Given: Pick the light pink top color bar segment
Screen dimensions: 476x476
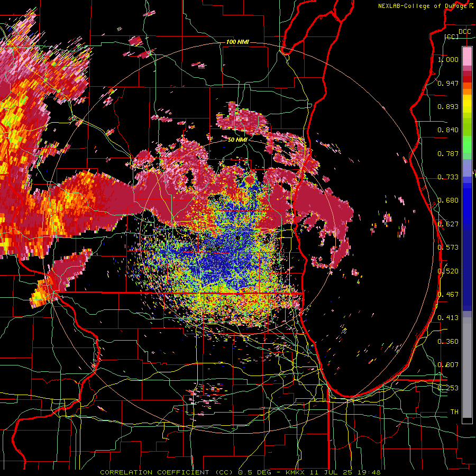Looking at the screenshot, I should [x=467, y=56].
